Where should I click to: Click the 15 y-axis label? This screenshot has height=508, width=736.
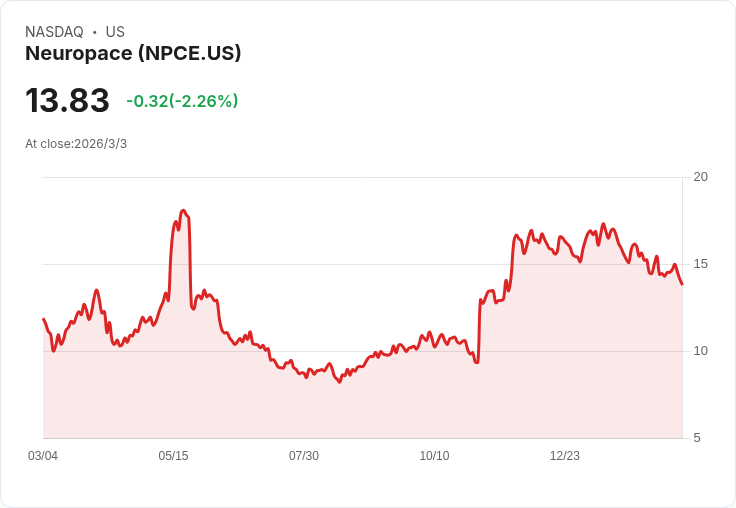[x=700, y=264]
